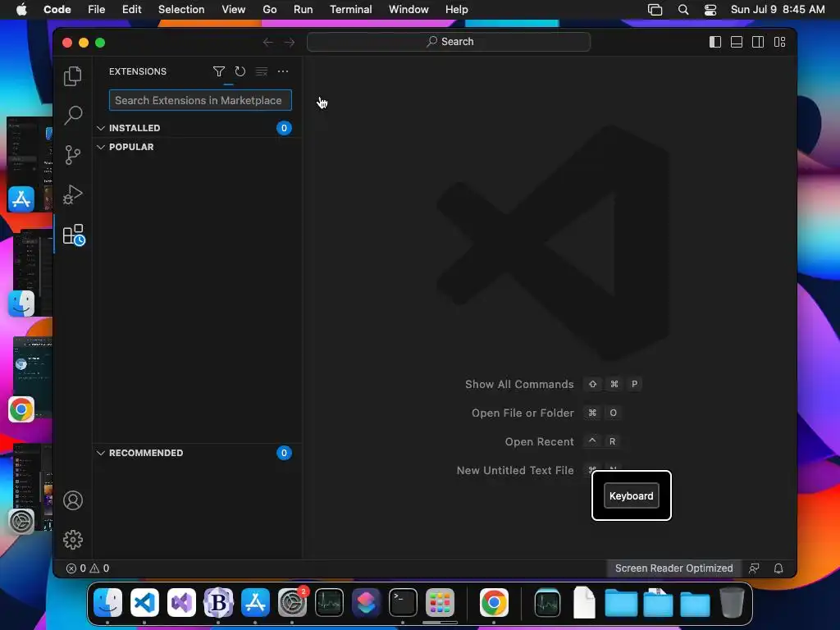Click the Show All Commands hint text
Viewport: 840px width, 630px height.
(519, 384)
